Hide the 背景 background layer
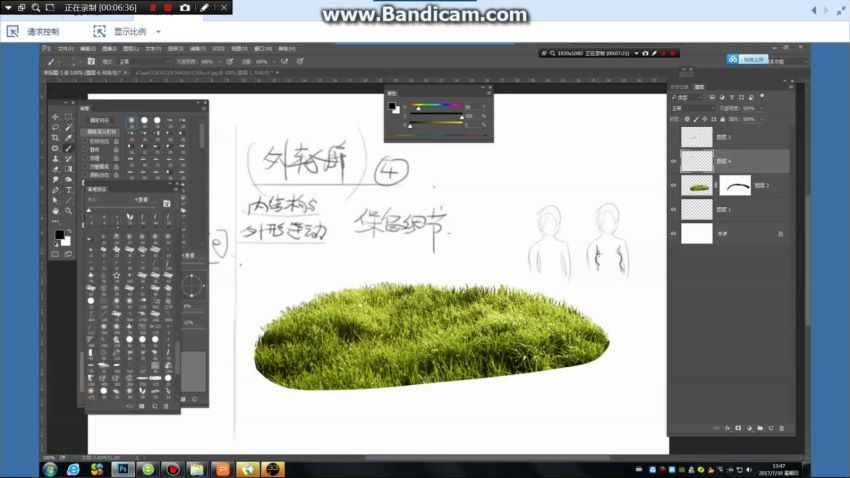850x478 pixels. [x=674, y=234]
